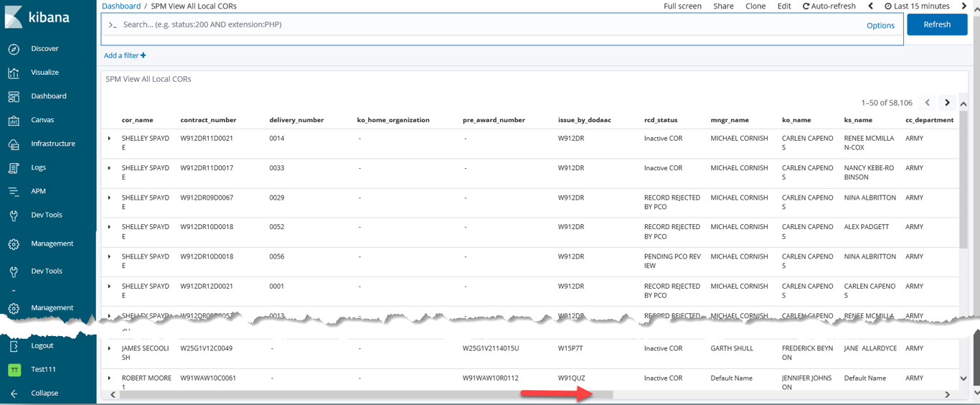Go to the next results page
The height and width of the screenshot is (405, 980).
(947, 103)
